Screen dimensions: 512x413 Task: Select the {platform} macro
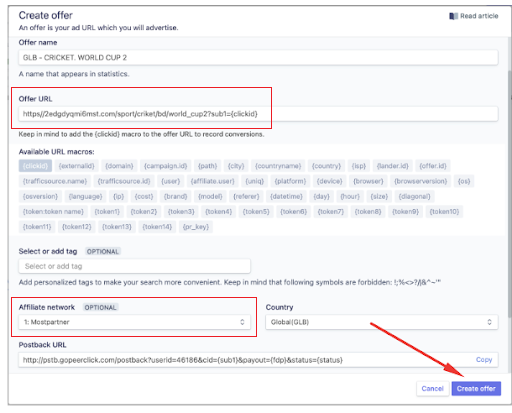tap(290, 181)
